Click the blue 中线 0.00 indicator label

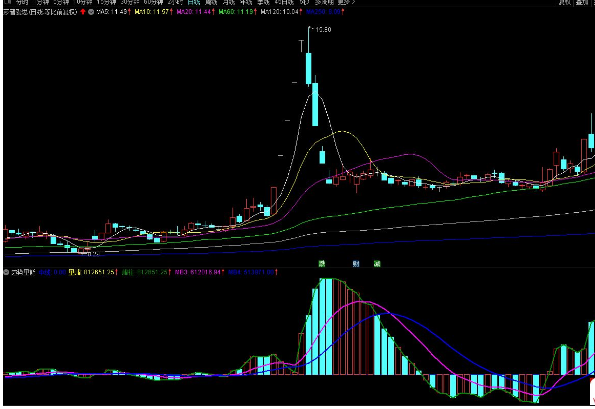(x=52, y=272)
